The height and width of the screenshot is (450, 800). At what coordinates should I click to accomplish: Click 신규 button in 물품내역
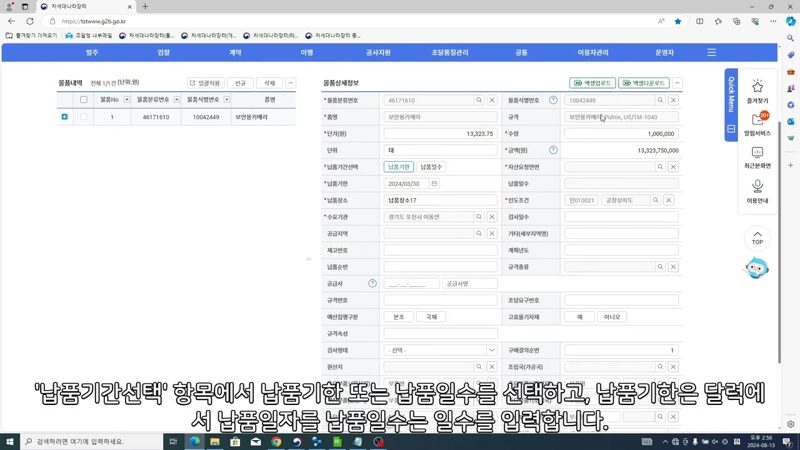click(x=240, y=83)
